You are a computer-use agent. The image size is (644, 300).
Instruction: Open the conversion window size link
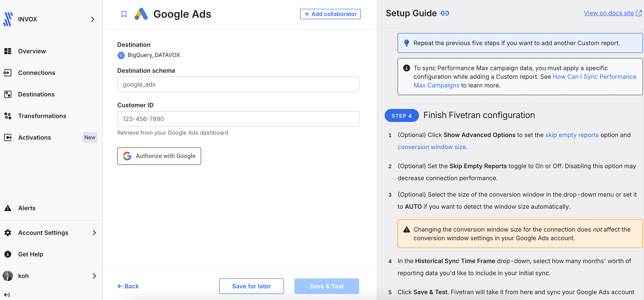[431, 147]
